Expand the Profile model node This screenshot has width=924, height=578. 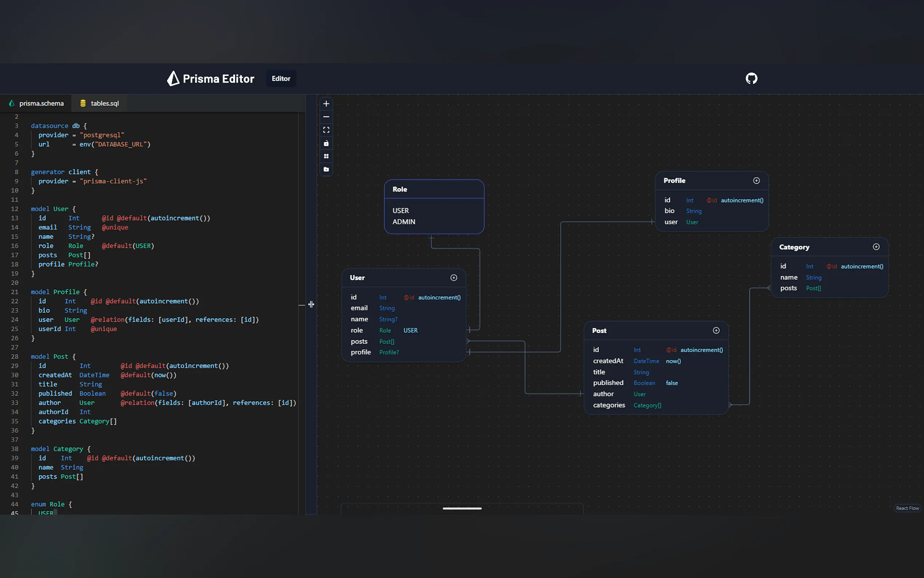756,181
